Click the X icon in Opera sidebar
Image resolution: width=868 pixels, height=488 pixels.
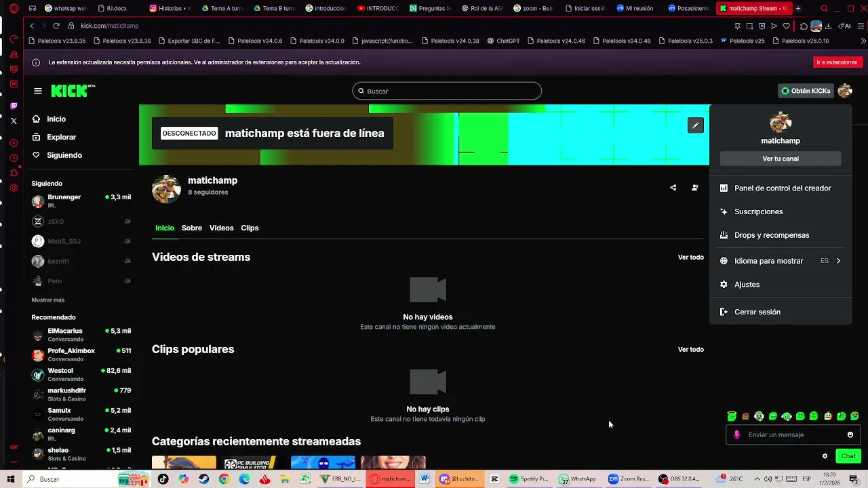click(x=14, y=121)
